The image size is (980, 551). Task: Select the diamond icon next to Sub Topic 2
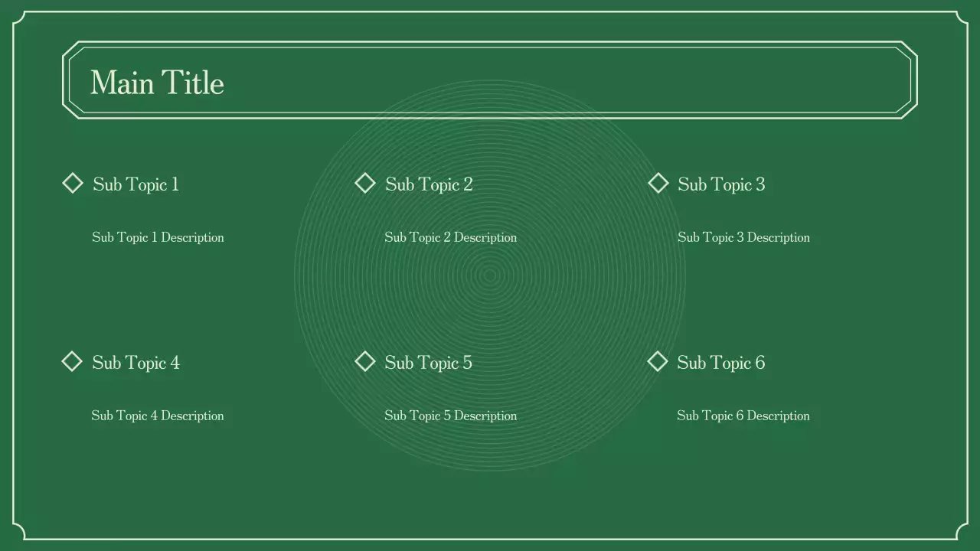coord(365,183)
